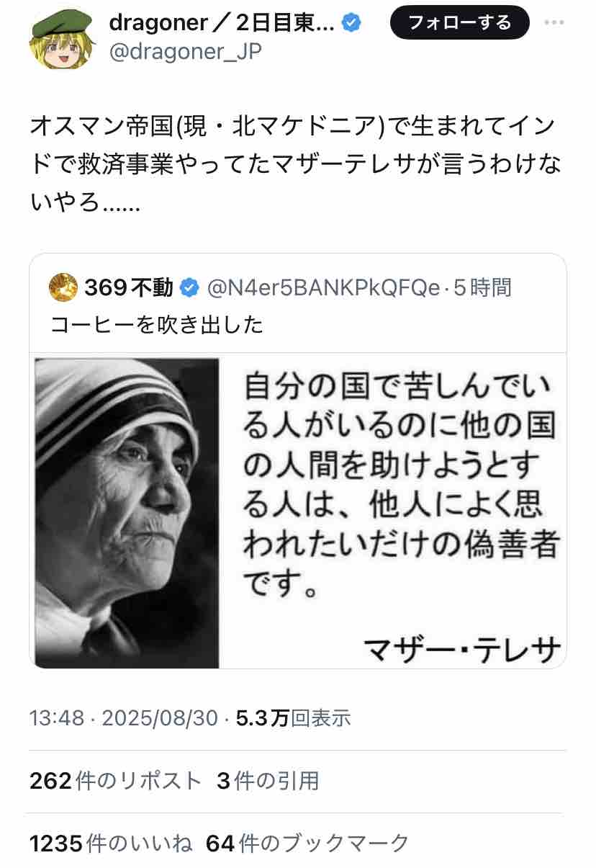Show the 3件の引用 quote posts
The image size is (596, 868).
tap(268, 781)
